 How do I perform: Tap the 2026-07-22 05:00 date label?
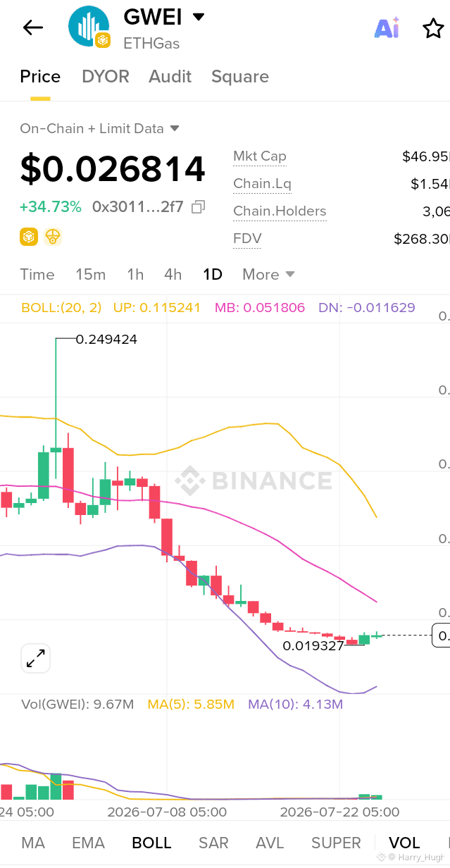point(339,812)
